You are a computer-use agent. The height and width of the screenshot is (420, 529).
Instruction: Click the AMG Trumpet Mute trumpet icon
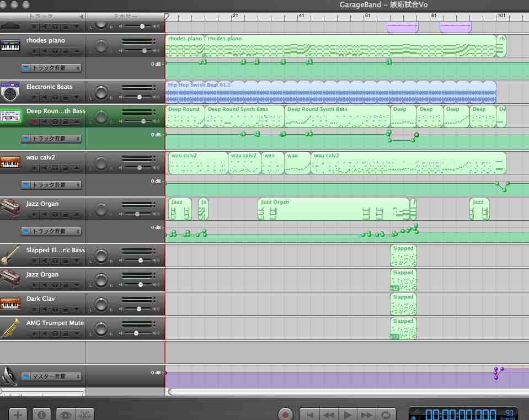click(x=10, y=328)
